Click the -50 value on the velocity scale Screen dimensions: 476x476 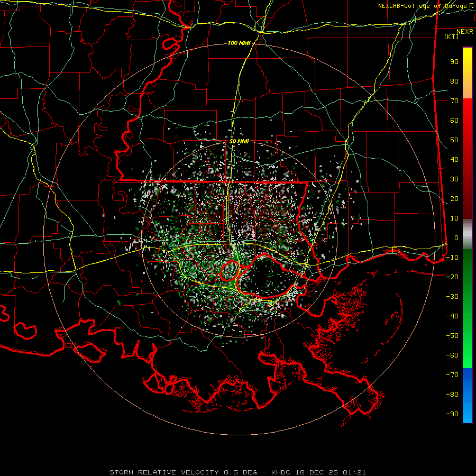coord(452,336)
